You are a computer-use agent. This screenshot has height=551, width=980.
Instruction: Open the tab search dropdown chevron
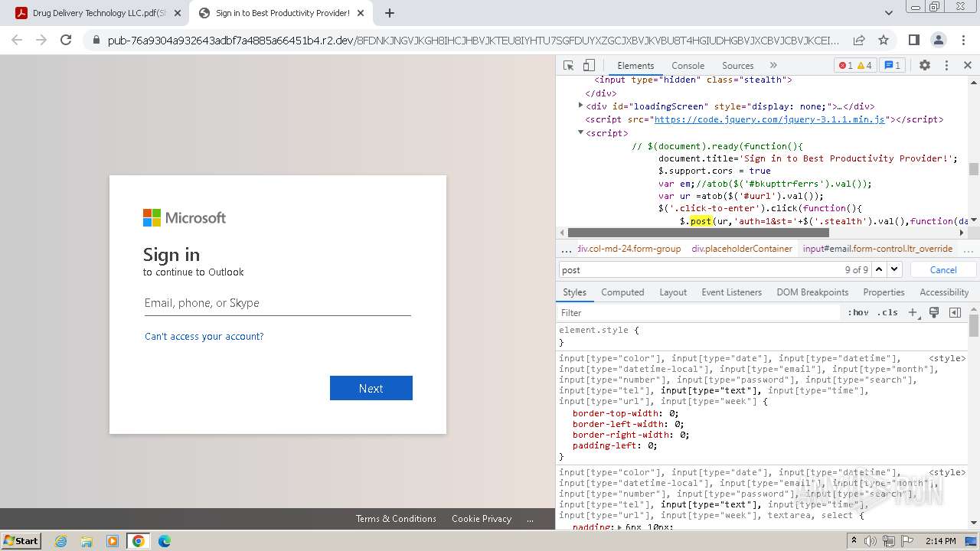pyautogui.click(x=889, y=13)
